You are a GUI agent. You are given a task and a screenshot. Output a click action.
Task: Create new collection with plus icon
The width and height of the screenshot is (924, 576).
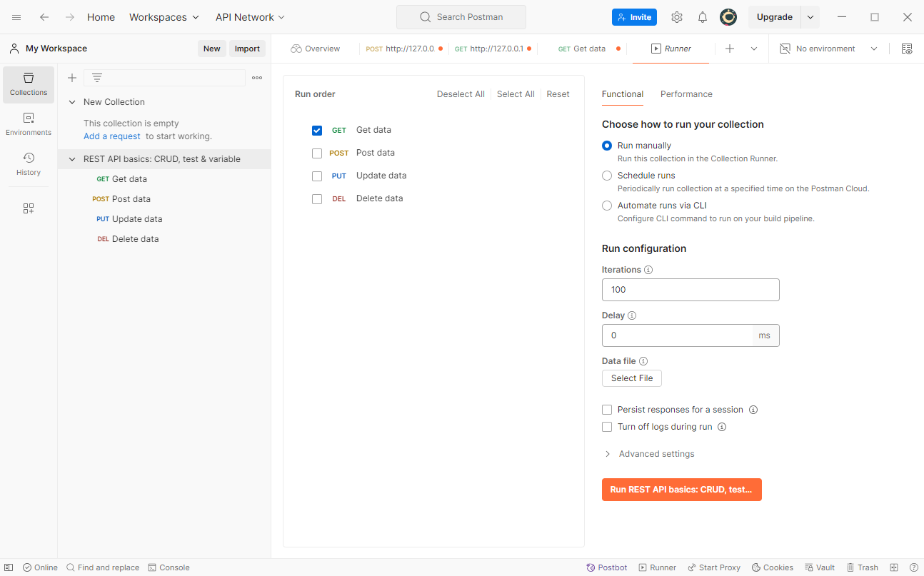pos(72,78)
